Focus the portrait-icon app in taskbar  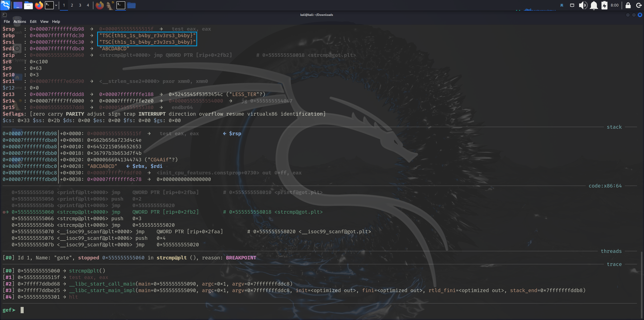[x=110, y=5]
